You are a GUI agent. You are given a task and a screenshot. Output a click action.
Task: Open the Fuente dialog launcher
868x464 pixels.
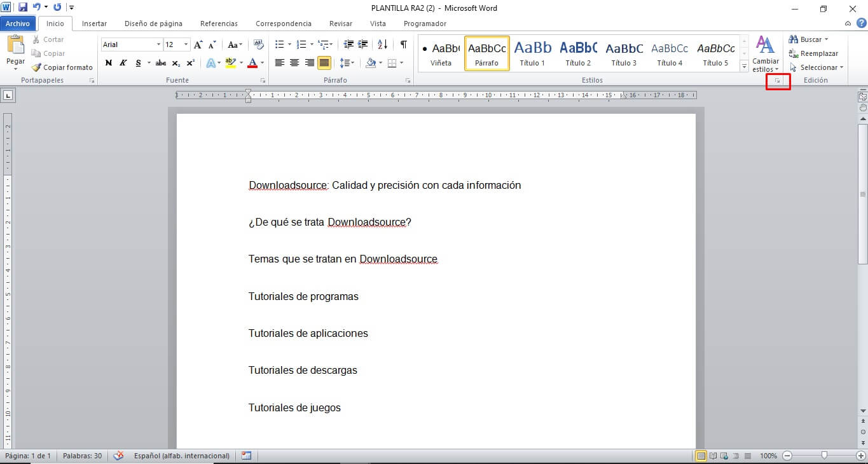tap(263, 81)
